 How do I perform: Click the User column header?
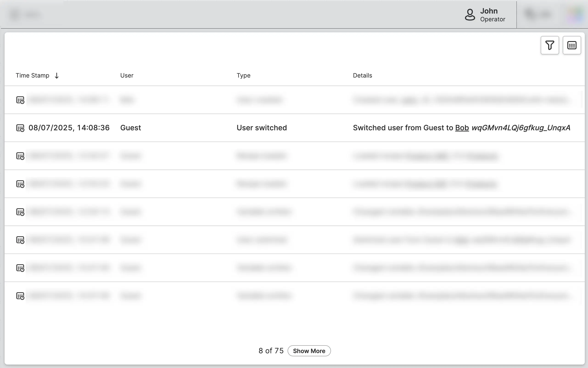127,75
